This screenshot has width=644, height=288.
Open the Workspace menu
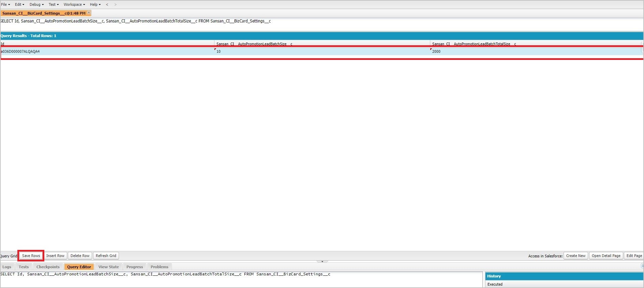point(74,4)
